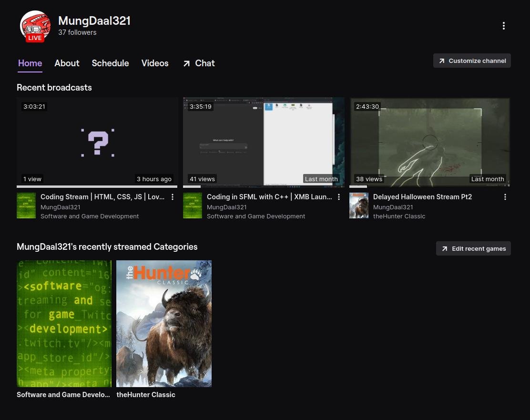Open Software and Game Development category cover
The height and width of the screenshot is (420, 530).
pos(64,324)
